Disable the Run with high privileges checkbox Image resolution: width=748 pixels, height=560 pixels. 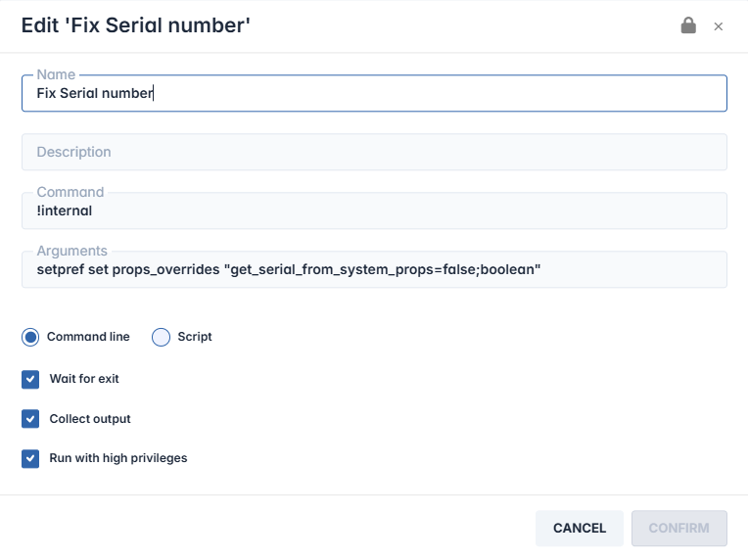coord(30,458)
